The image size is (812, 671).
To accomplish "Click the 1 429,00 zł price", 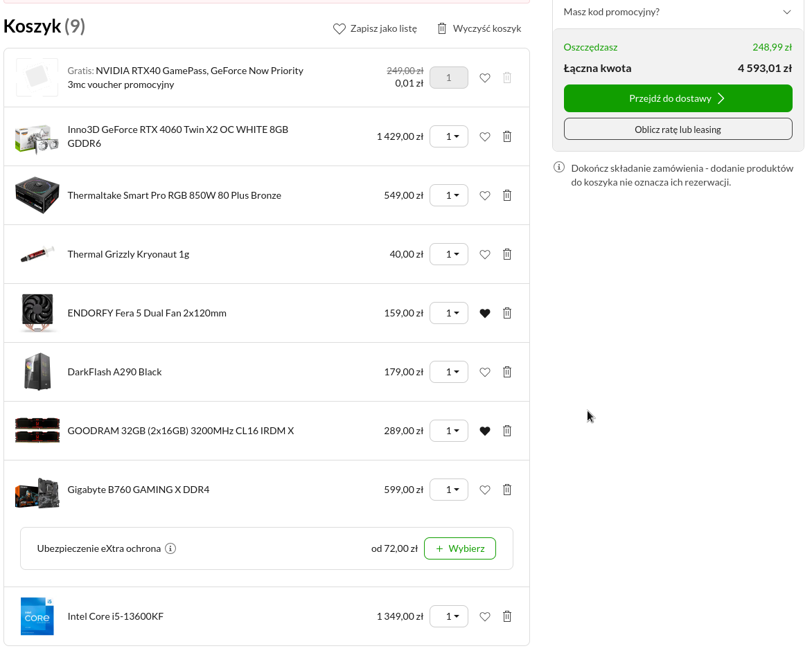I will [x=400, y=136].
